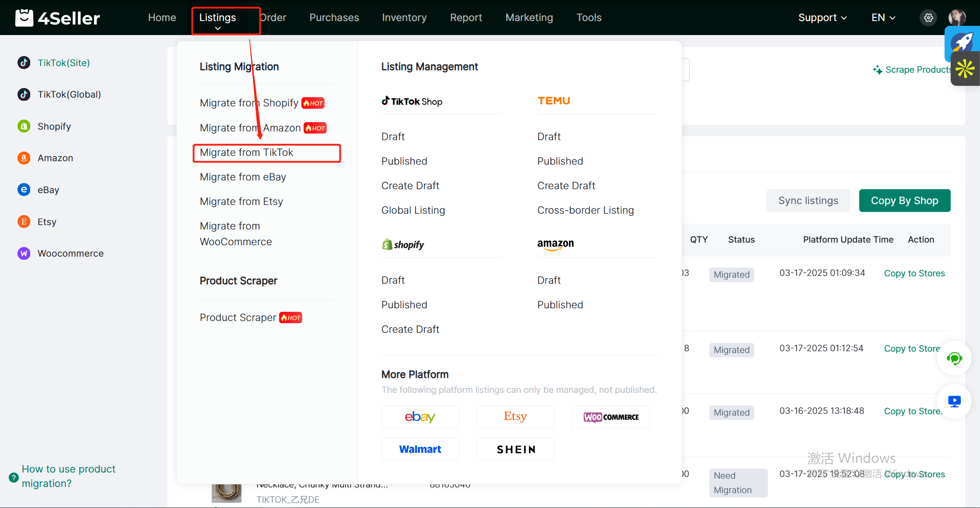Open Shopify Create Draft
The image size is (980, 508).
[x=410, y=329]
